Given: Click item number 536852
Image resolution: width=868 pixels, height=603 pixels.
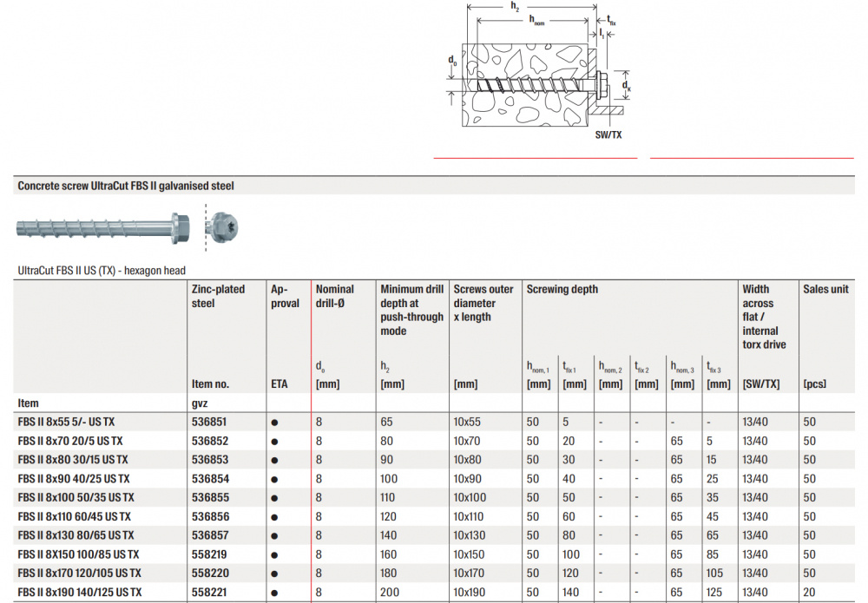Looking at the screenshot, I should (210, 441).
